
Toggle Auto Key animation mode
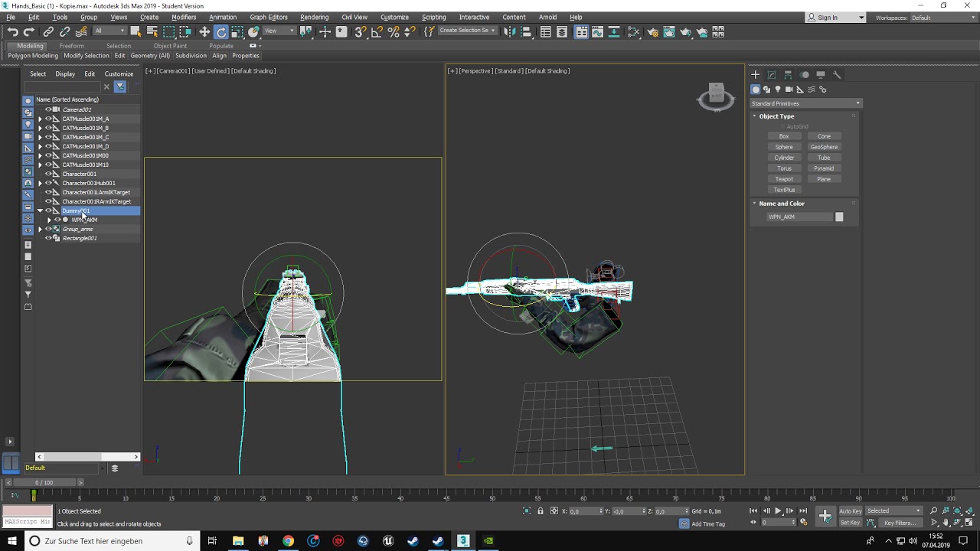851,511
